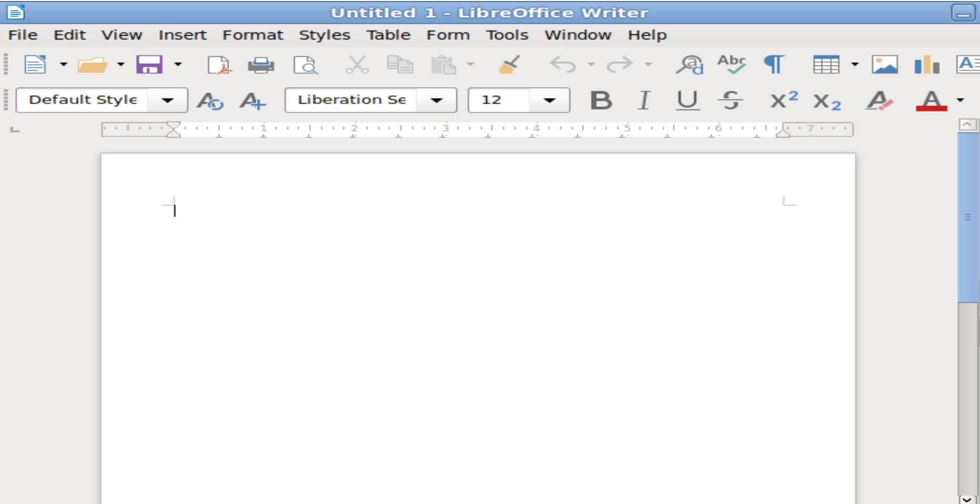980x504 pixels.
Task: Open the print preview
Action: tap(305, 64)
